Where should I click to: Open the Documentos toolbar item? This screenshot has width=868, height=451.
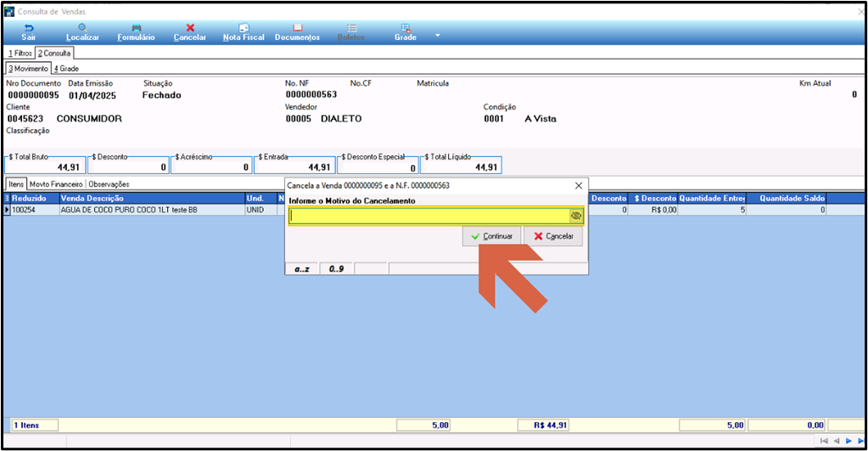[297, 32]
